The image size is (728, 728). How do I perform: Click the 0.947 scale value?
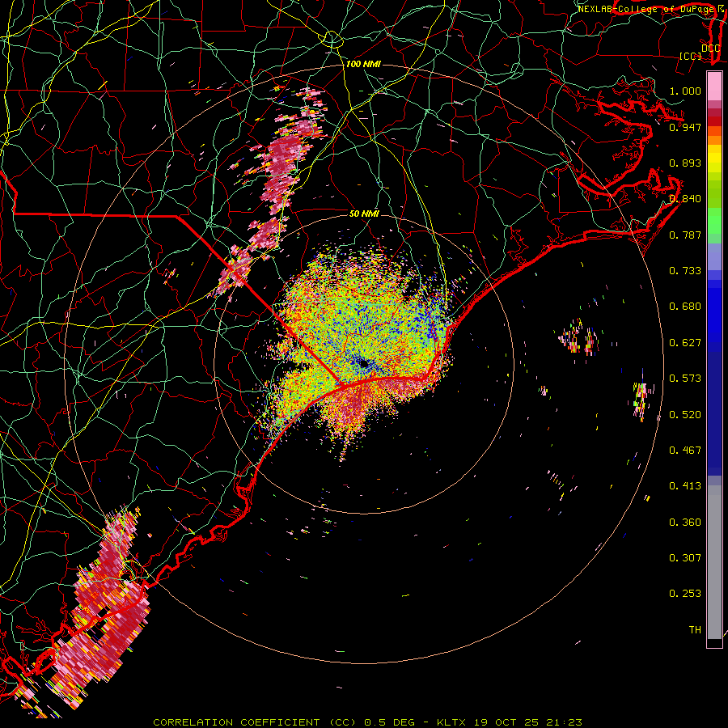685,127
